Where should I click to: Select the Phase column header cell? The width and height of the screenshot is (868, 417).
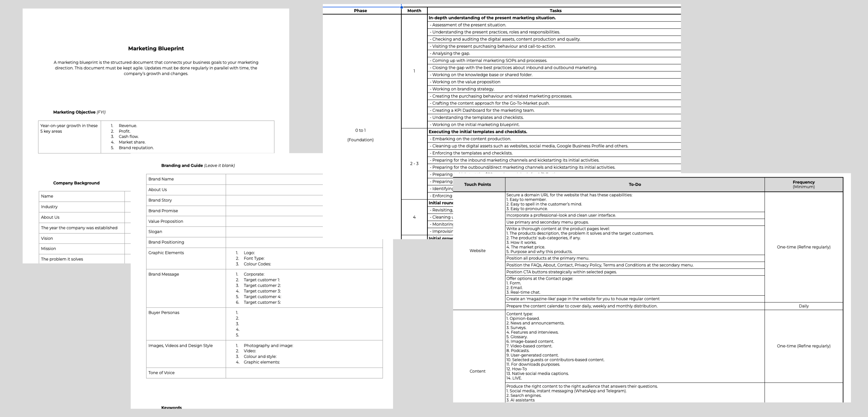pyautogui.click(x=360, y=11)
